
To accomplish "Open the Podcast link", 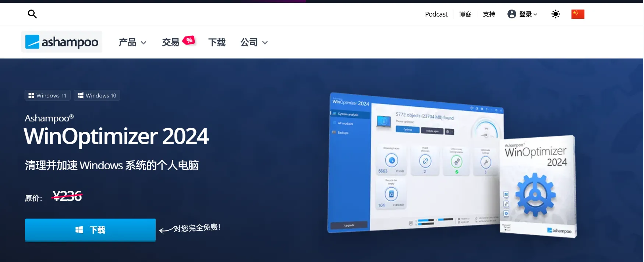I will pos(436,14).
